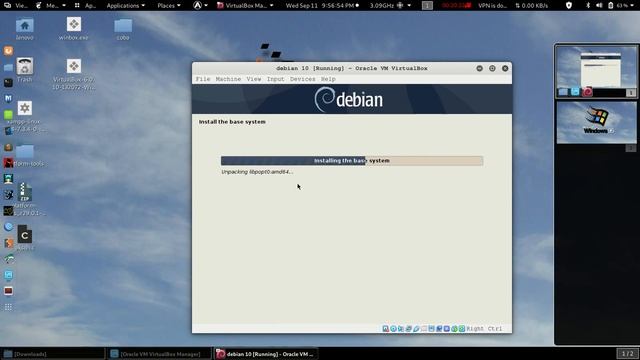Click the hard disk activity status icon
The width and height of the screenshot is (640, 360).
point(385,329)
